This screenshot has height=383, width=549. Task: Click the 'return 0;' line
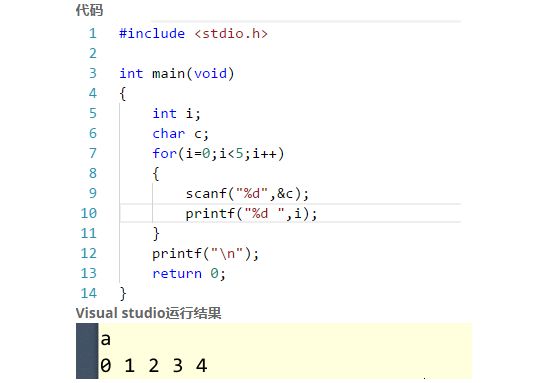tap(189, 274)
